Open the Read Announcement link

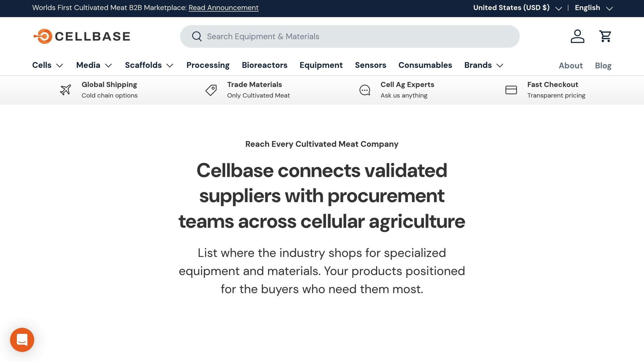(223, 8)
